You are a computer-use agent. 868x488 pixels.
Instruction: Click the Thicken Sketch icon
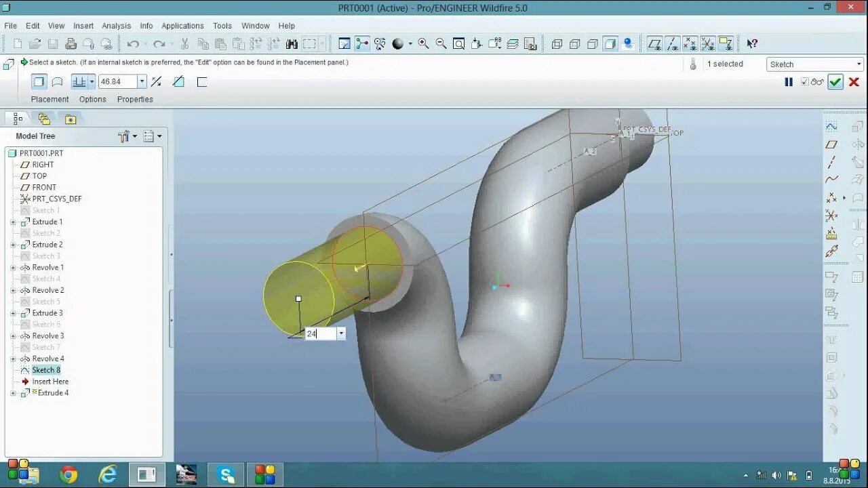(201, 81)
